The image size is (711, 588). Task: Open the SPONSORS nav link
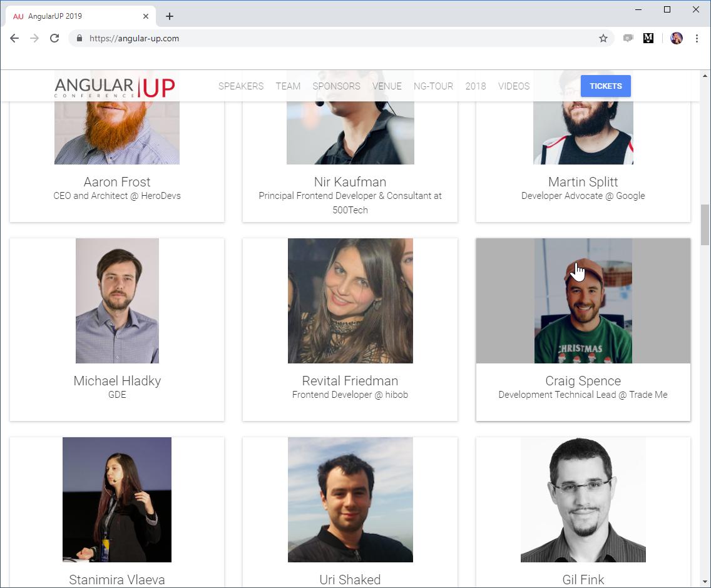(x=337, y=86)
